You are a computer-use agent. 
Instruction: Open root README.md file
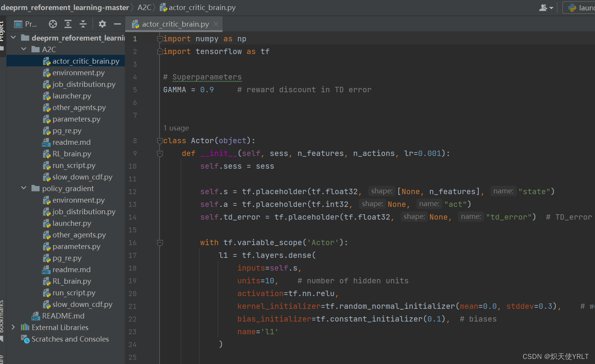[x=63, y=316]
